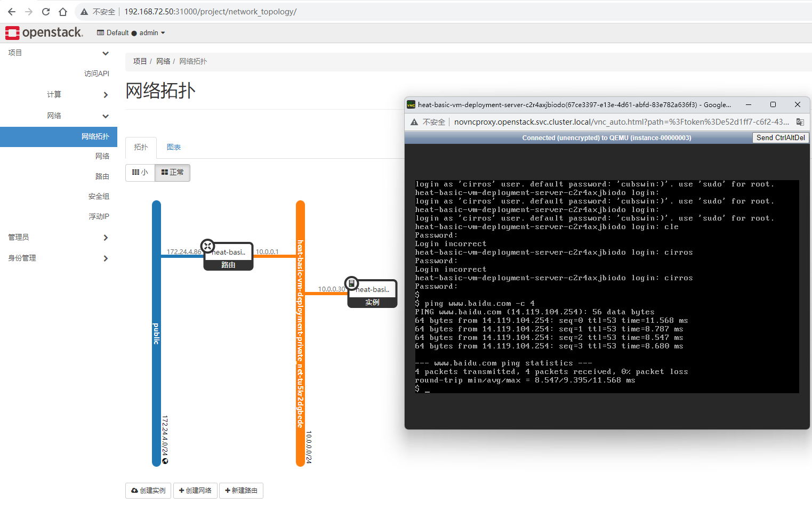
Task: Toggle topology to 正常 size view
Action: pyautogui.click(x=173, y=173)
